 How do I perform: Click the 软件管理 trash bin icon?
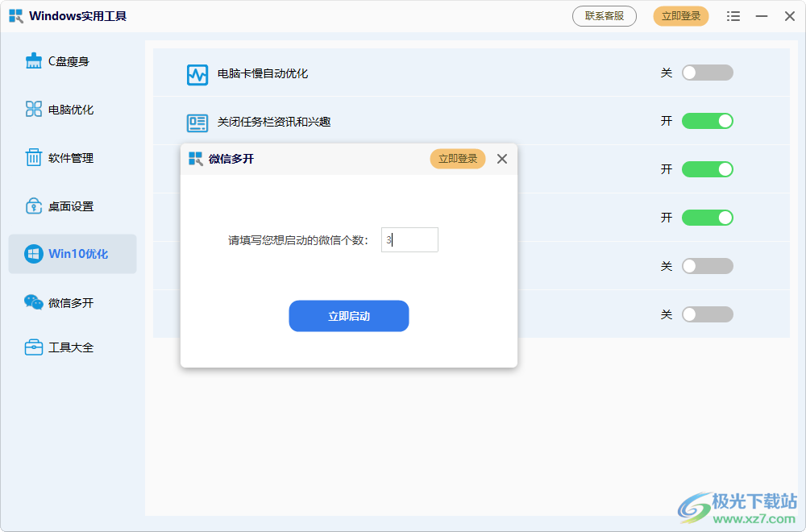tap(34, 158)
